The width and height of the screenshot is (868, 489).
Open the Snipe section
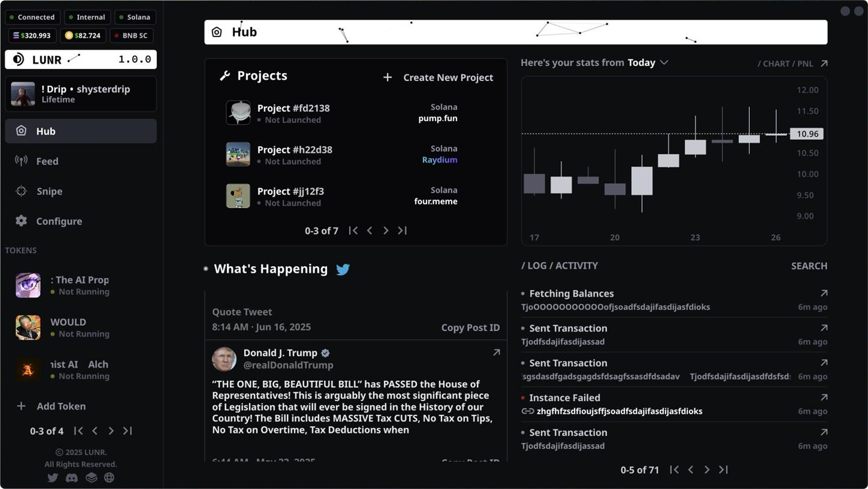click(x=49, y=191)
